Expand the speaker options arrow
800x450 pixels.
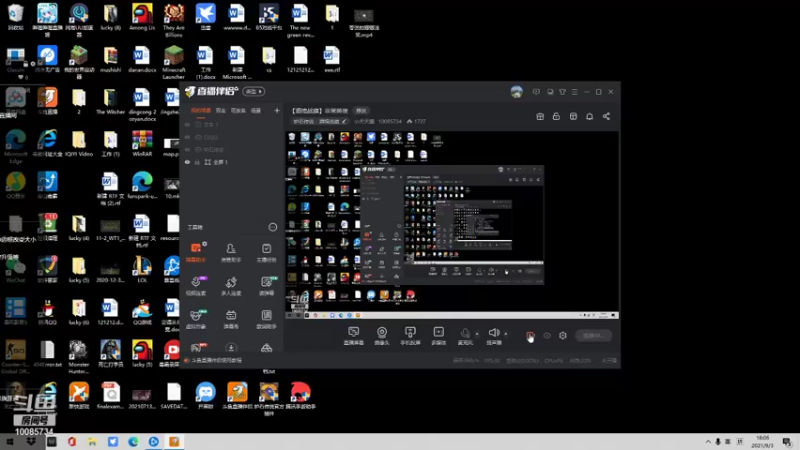pos(506,334)
